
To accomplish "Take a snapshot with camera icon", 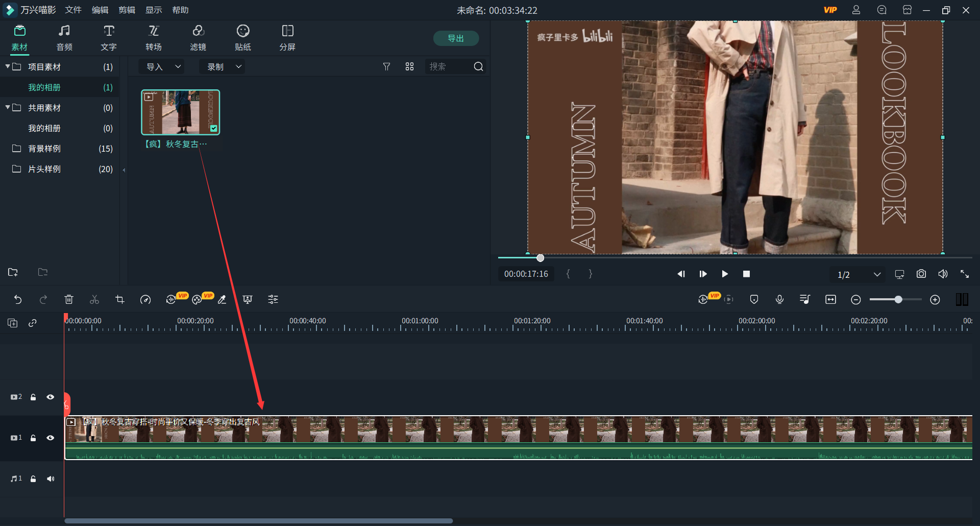I will (921, 274).
